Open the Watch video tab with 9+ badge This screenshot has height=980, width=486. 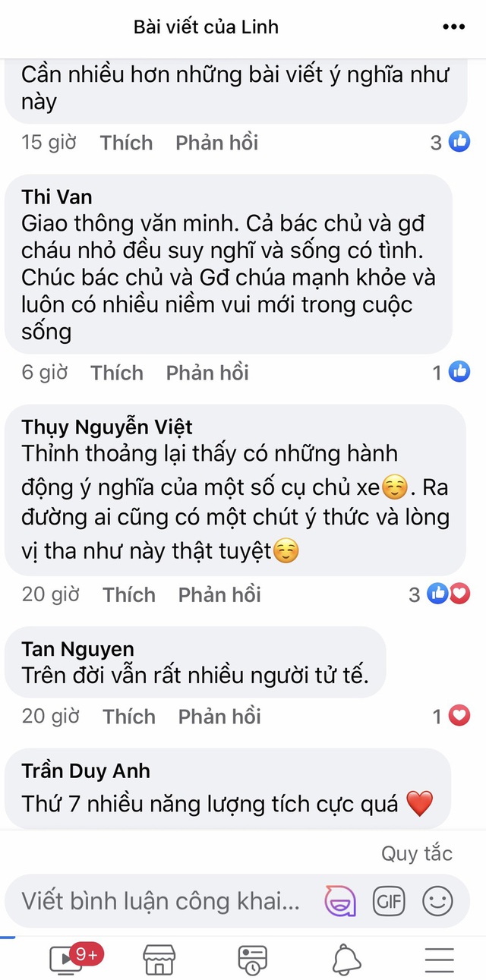[x=66, y=958]
